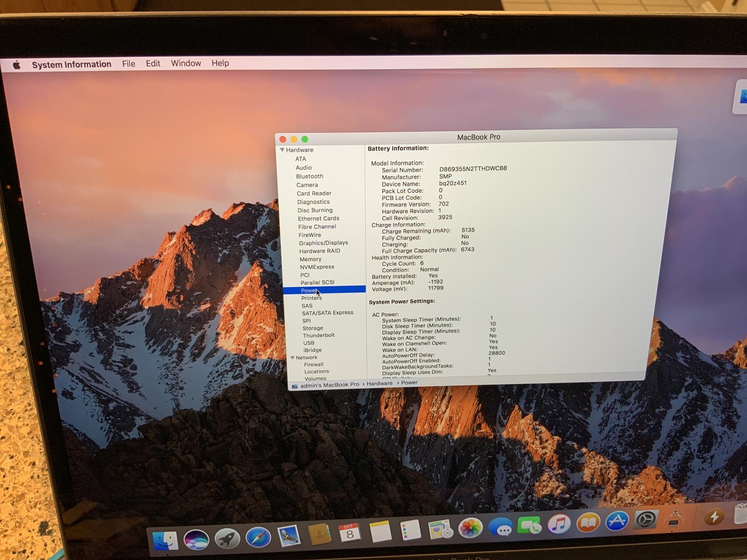Viewport: 747px width, 560px height.
Task: Select Camera in the sidebar
Action: [x=307, y=185]
